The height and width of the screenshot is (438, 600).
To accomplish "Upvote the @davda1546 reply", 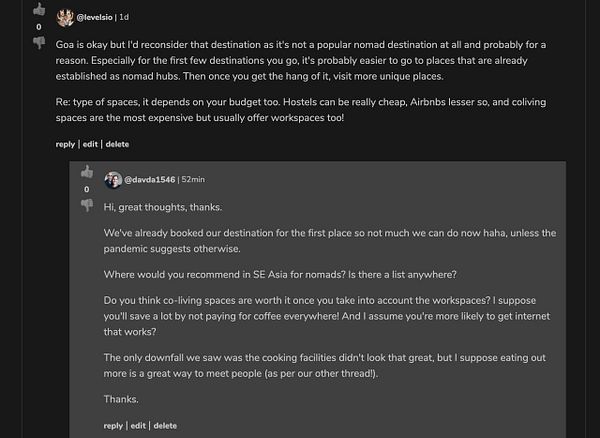I will (87, 172).
